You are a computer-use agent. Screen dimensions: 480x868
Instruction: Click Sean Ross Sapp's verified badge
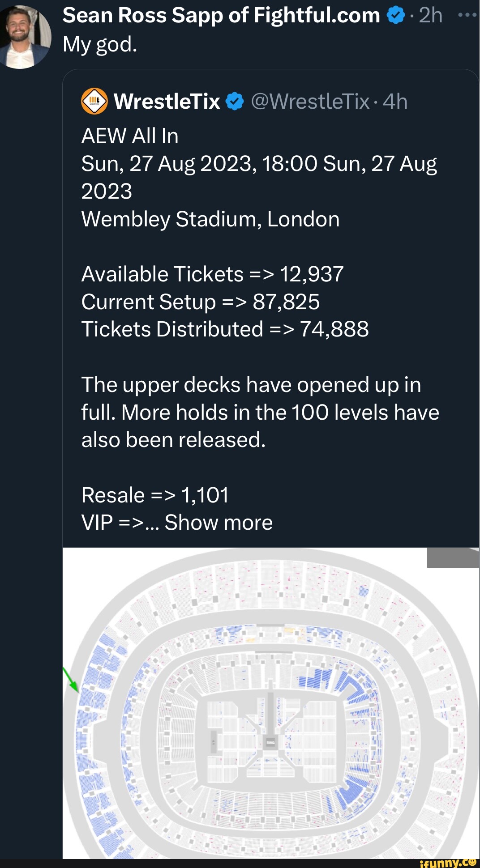tap(395, 16)
